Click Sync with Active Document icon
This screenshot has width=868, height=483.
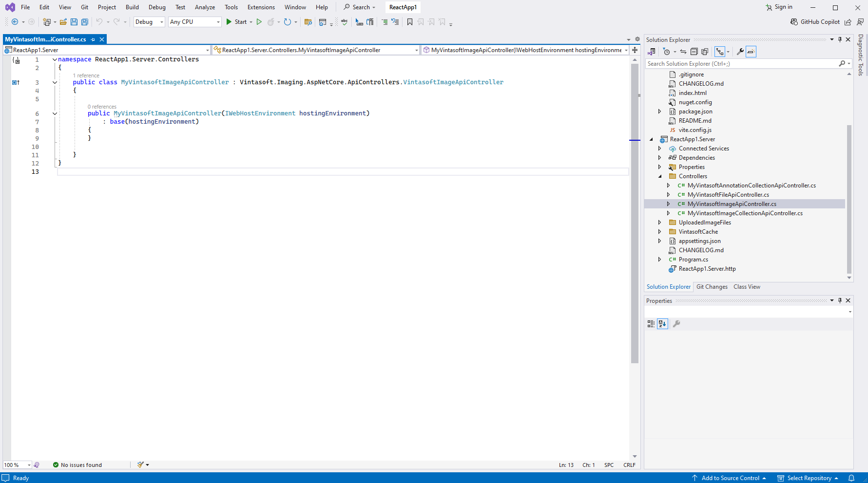tap(683, 52)
